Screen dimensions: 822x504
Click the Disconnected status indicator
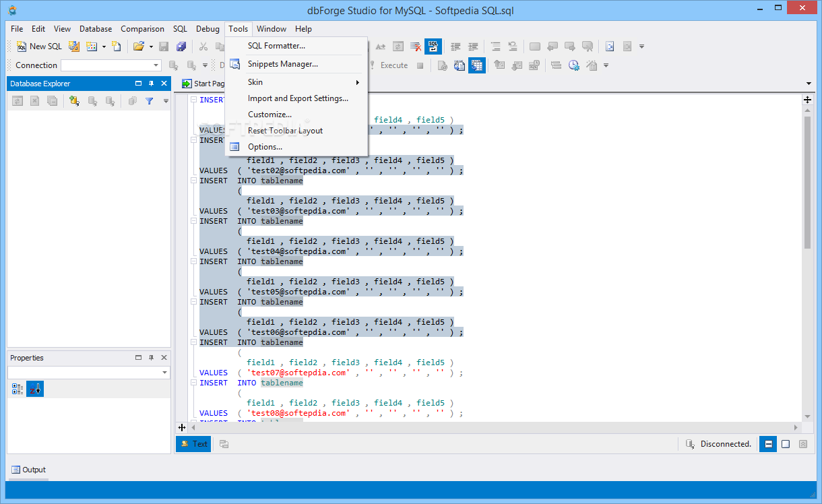tap(718, 444)
